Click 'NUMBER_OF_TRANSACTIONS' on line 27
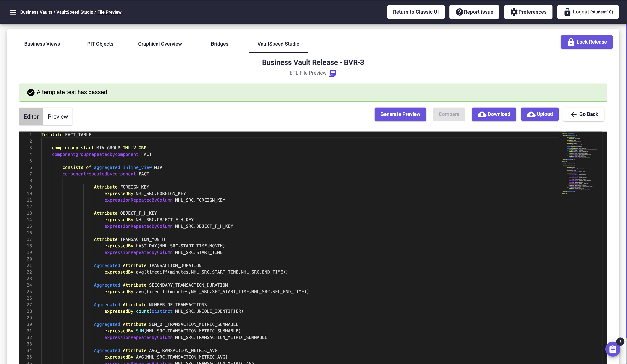The height and width of the screenshot is (364, 627). 178,305
